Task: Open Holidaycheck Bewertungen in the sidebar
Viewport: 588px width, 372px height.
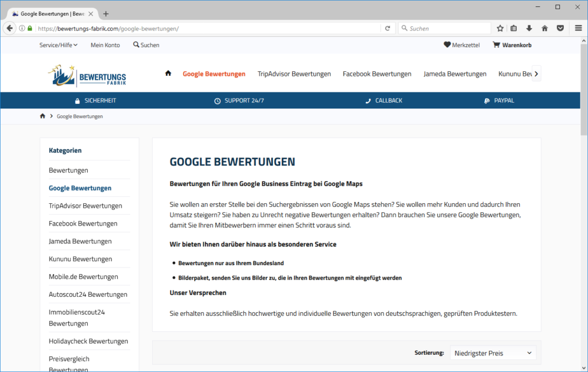Action: [x=88, y=341]
